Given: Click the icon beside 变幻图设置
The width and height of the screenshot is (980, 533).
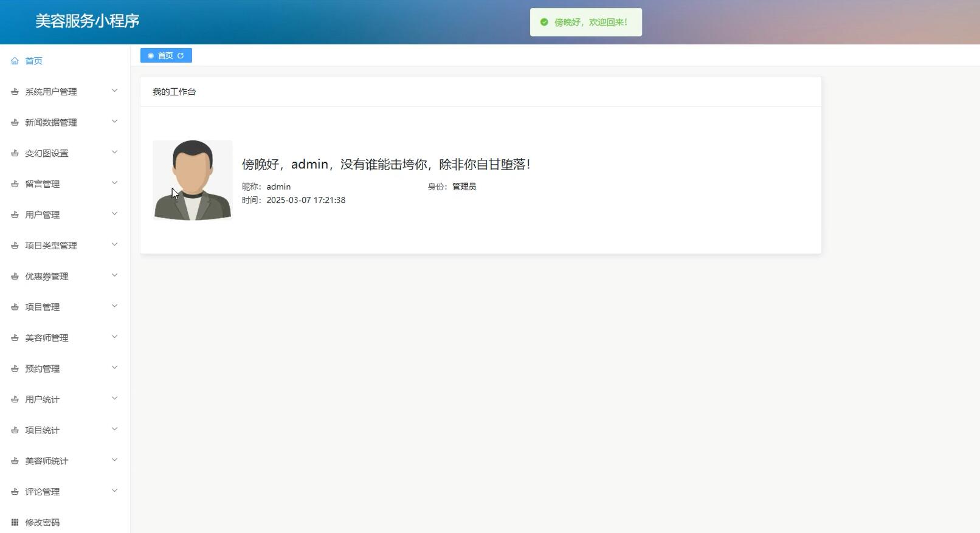Looking at the screenshot, I should point(15,153).
